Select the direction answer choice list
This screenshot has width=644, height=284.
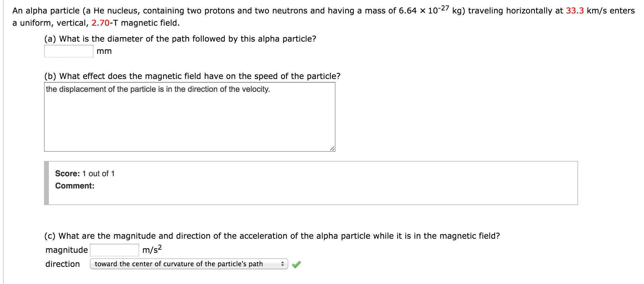[188, 263]
